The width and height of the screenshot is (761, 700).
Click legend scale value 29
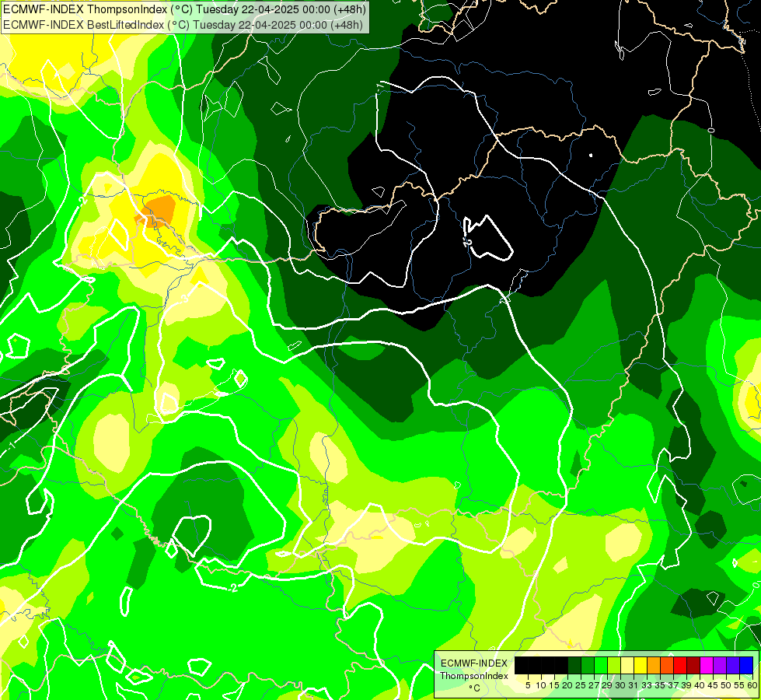click(x=608, y=685)
